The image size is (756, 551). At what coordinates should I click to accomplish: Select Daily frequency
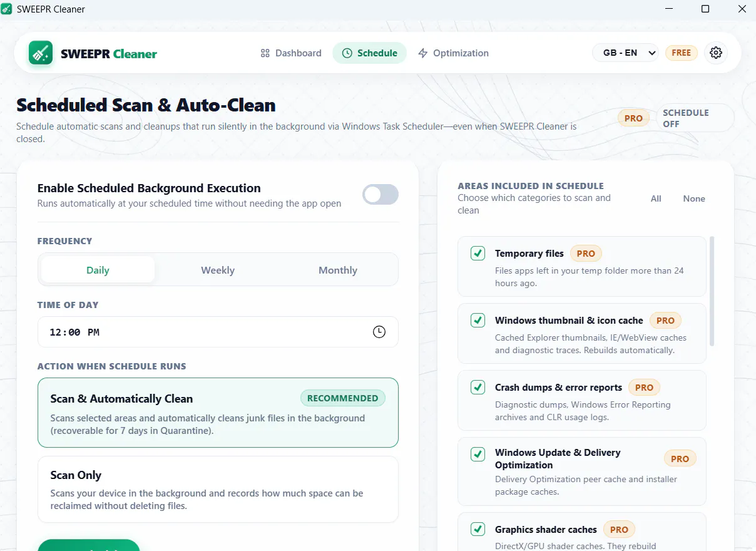point(98,270)
